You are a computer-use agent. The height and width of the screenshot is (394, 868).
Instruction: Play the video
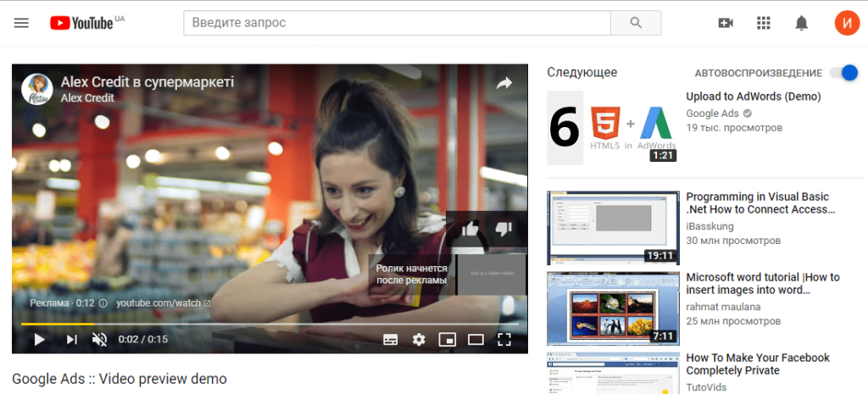[39, 339]
